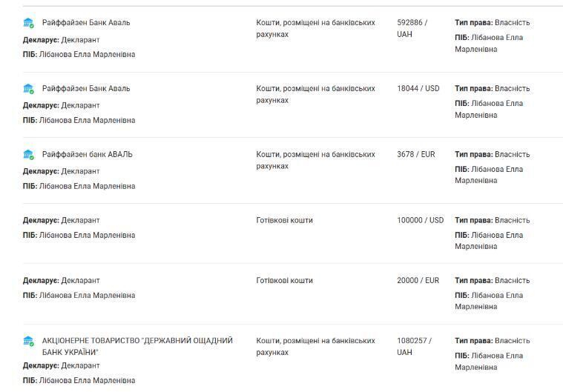Select the 18044 / USD amount

tap(418, 89)
